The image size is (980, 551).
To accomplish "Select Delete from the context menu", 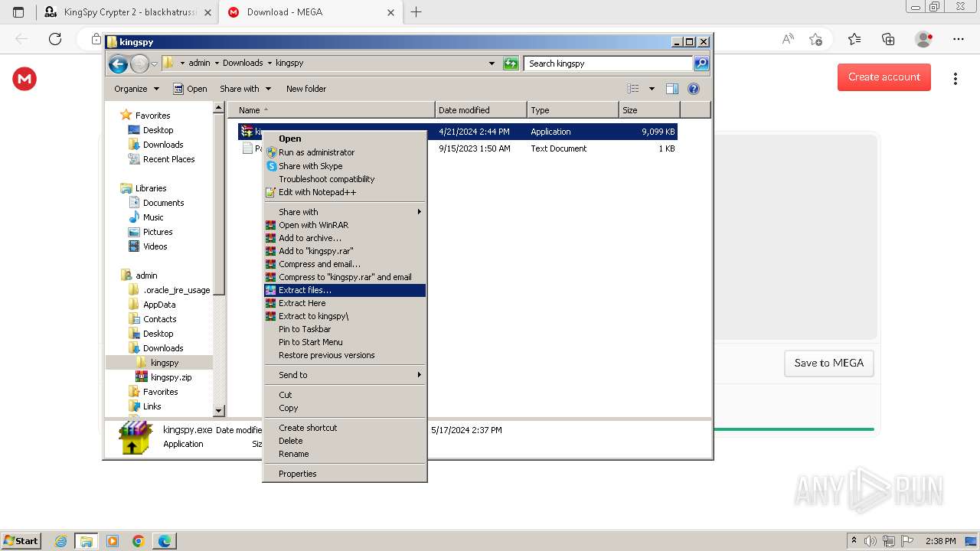I will pyautogui.click(x=345, y=441).
